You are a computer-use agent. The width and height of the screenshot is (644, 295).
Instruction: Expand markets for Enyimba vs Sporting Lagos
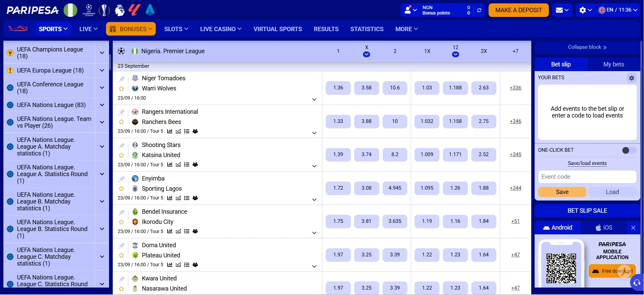[314, 199]
